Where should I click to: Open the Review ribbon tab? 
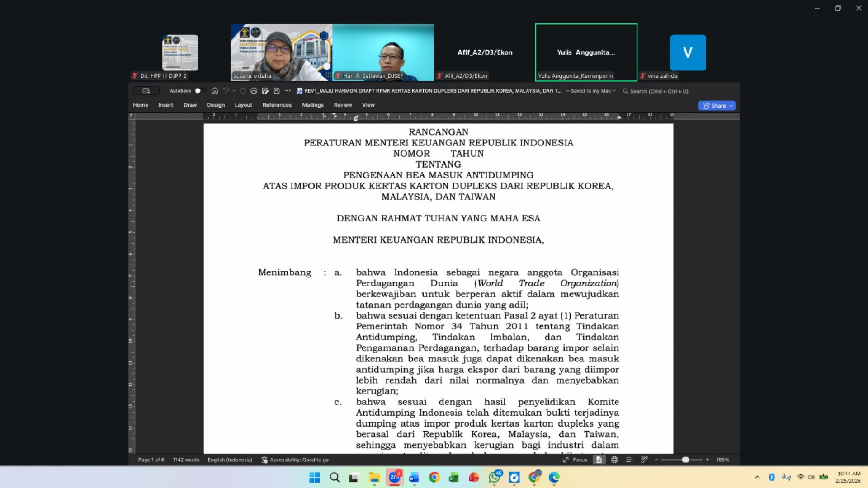[x=343, y=105]
